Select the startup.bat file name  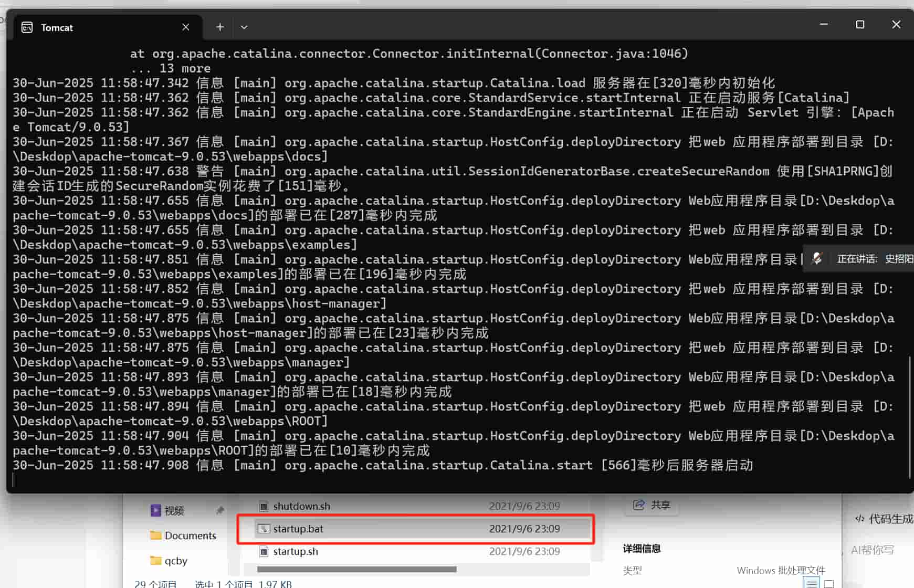(298, 529)
